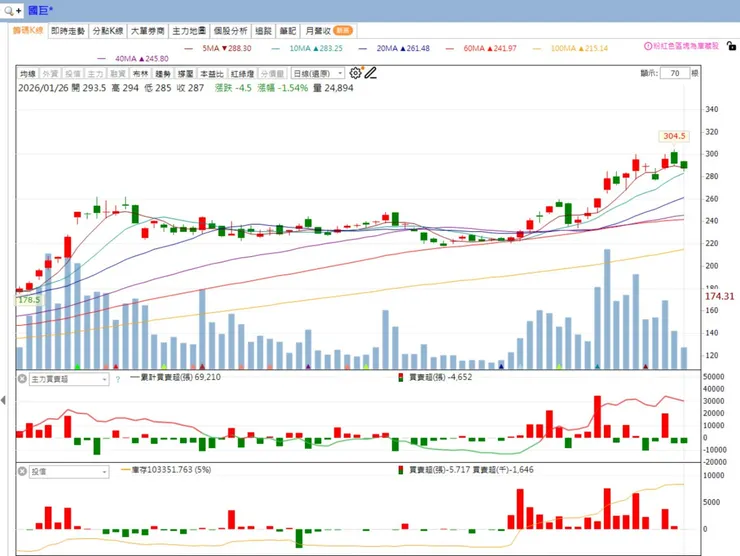This screenshot has width=740, height=556.
Task: Click the 2026/01/26 date text
Action: coord(43,88)
